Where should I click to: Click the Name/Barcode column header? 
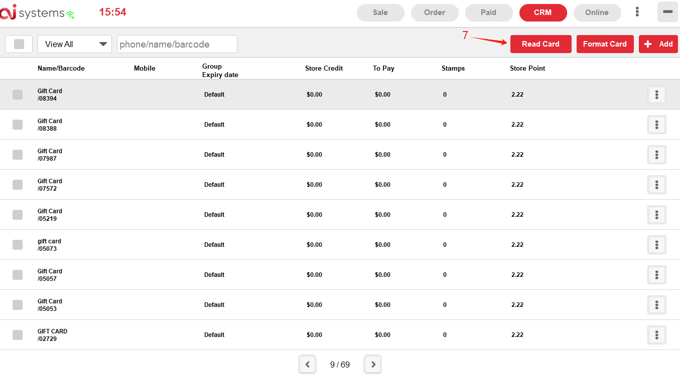[x=61, y=69]
